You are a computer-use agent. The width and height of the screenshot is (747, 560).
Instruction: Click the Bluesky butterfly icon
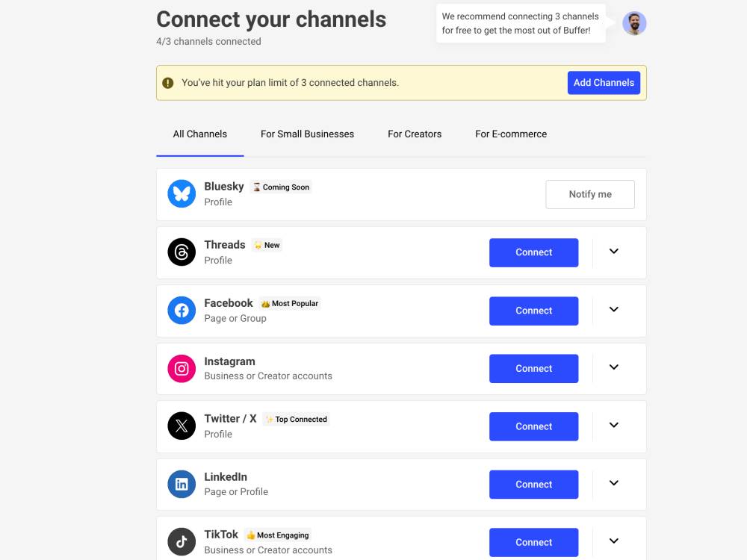tap(182, 194)
